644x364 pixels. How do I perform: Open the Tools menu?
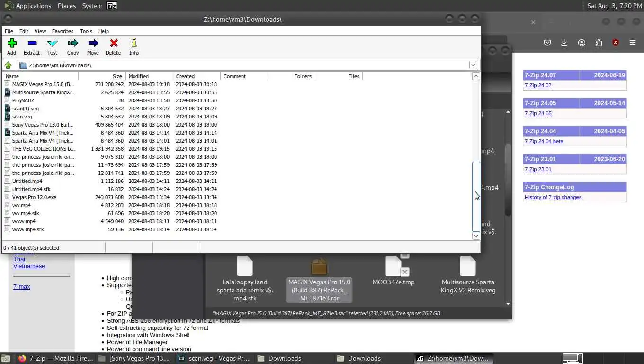point(86,31)
